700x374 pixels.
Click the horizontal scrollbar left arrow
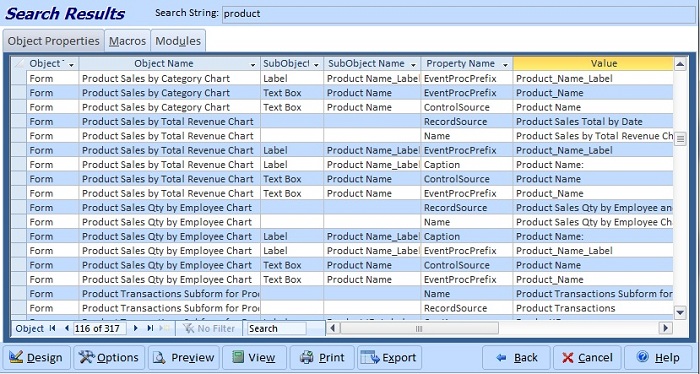[333, 329]
